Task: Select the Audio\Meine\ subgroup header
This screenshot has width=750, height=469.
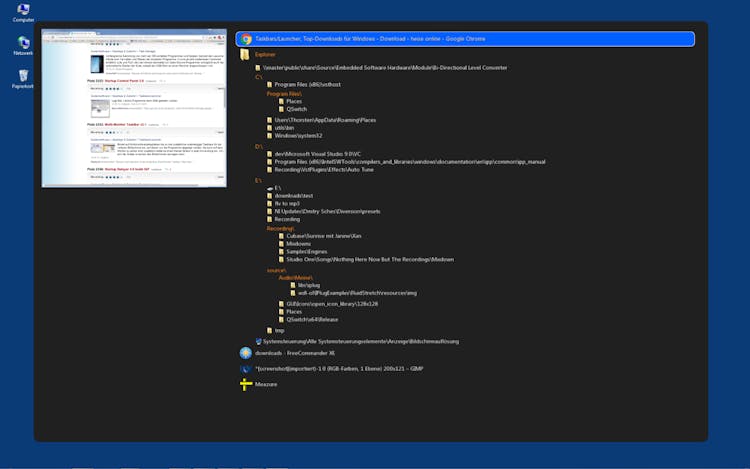Action: [296, 277]
